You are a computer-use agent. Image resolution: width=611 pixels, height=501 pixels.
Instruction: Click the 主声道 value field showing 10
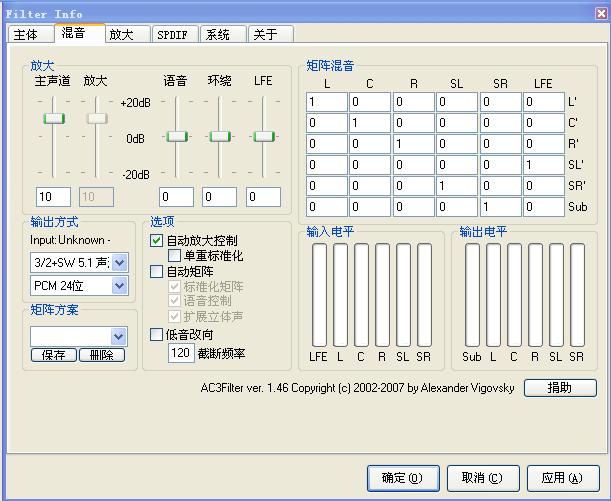(53, 197)
